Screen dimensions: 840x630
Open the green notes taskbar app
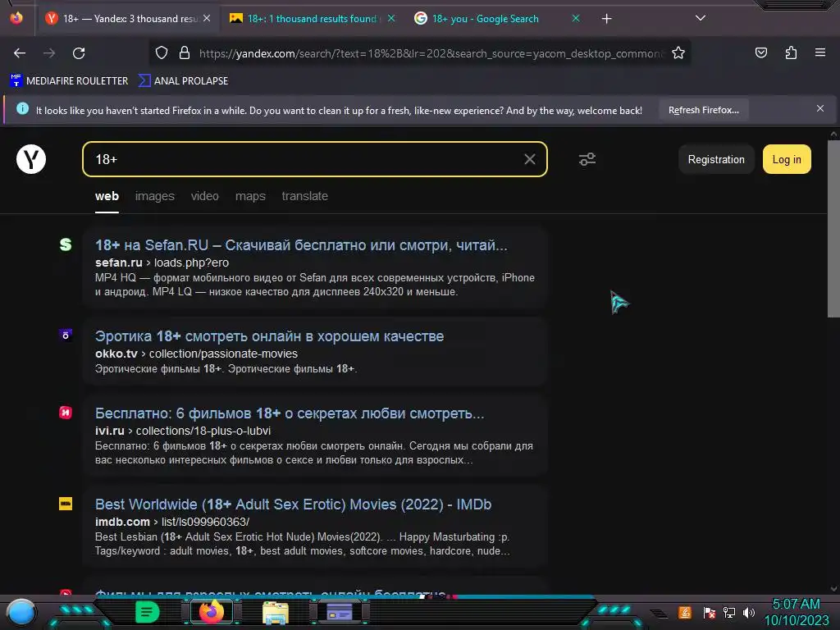pyautogui.click(x=147, y=612)
